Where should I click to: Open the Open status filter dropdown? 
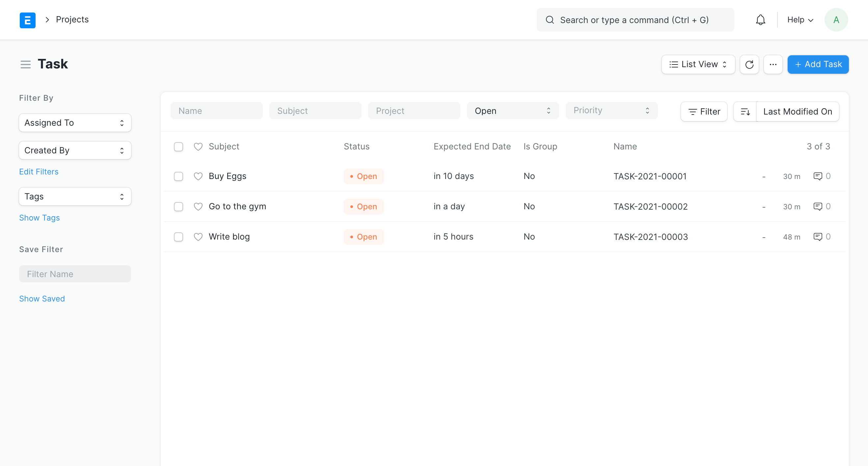pos(513,111)
